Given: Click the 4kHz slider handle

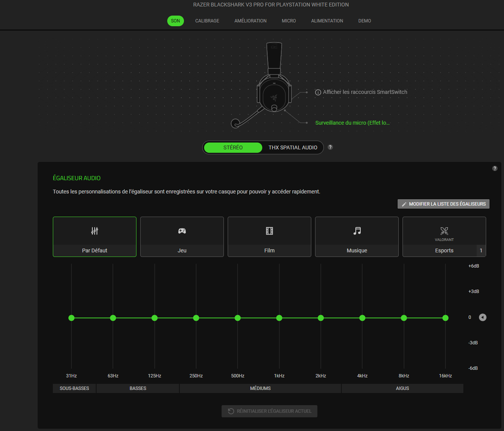Looking at the screenshot, I should (362, 318).
